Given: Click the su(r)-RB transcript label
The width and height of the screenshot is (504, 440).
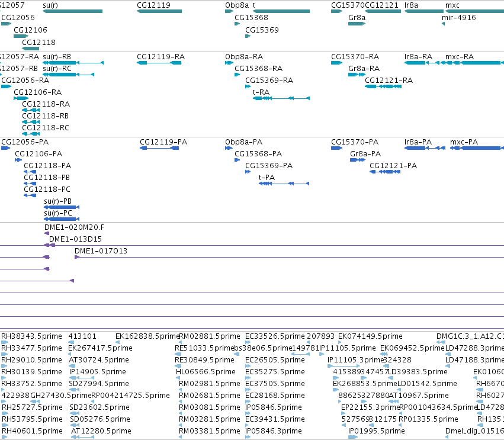Looking at the screenshot, I should pyautogui.click(x=57, y=57).
